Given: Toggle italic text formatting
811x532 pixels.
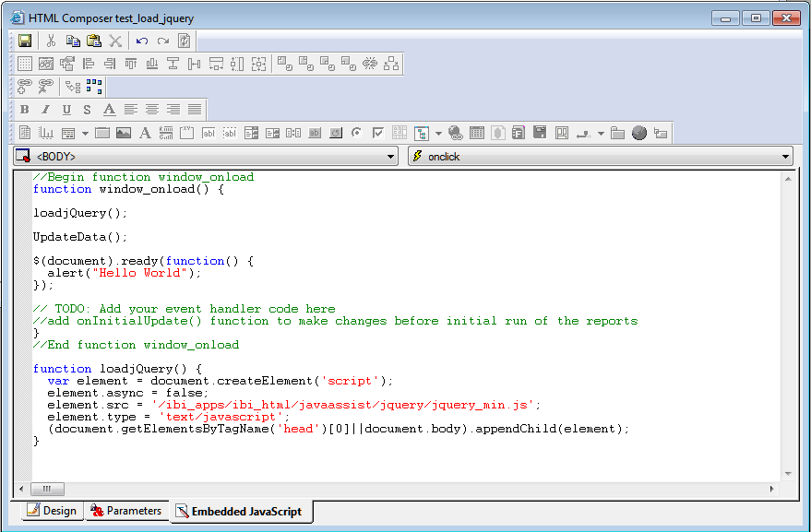Looking at the screenshot, I should 45,110.
